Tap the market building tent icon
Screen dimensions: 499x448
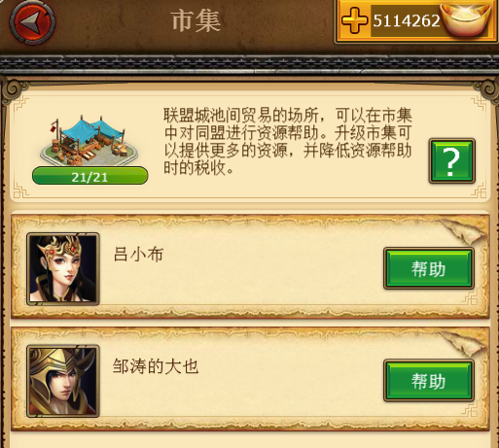pyautogui.click(x=89, y=141)
